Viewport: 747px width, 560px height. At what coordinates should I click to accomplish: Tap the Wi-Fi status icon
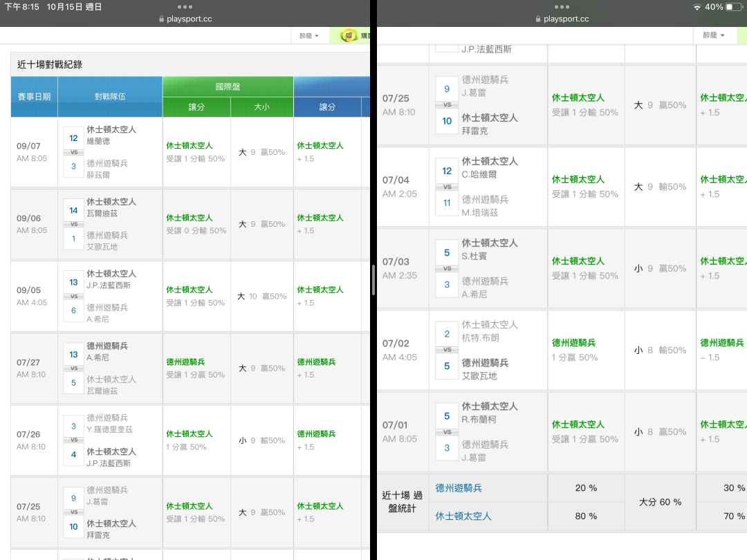click(x=697, y=7)
